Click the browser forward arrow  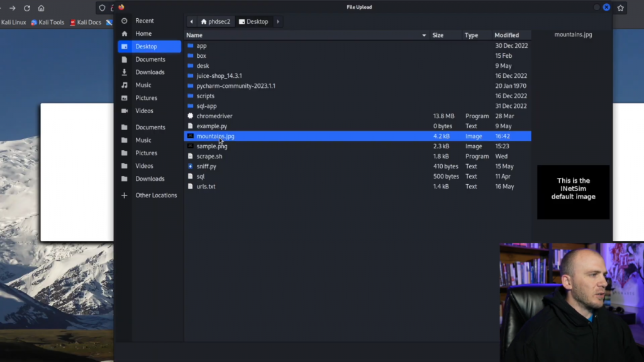[13, 8]
